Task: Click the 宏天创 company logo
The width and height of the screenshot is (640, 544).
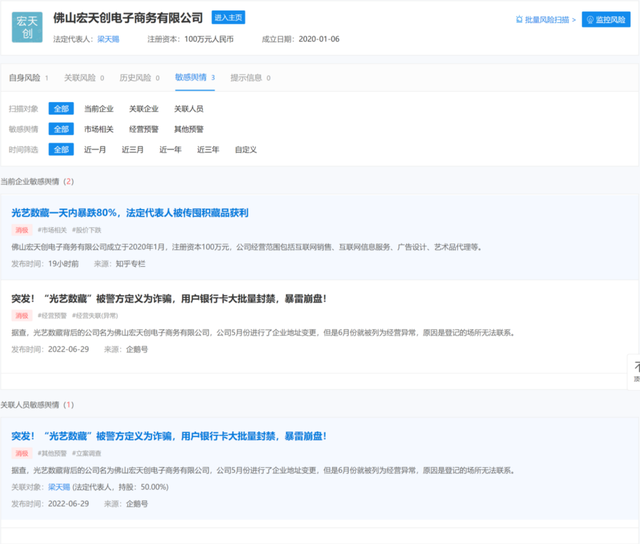Action: coord(27,27)
